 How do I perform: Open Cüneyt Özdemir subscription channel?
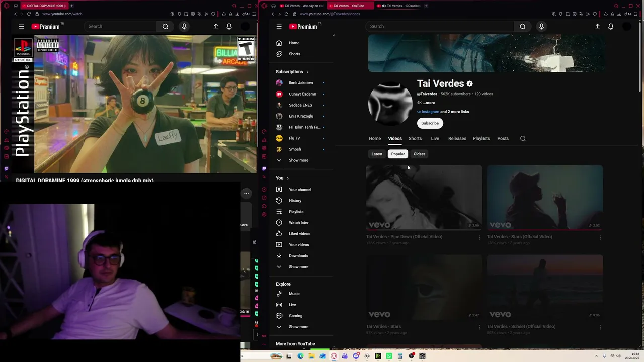301,94
